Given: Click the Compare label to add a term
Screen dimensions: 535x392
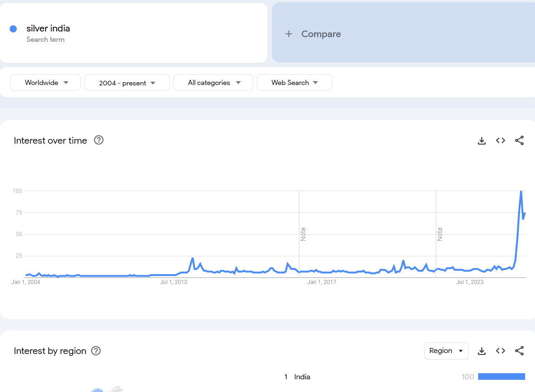Looking at the screenshot, I should (x=321, y=34).
